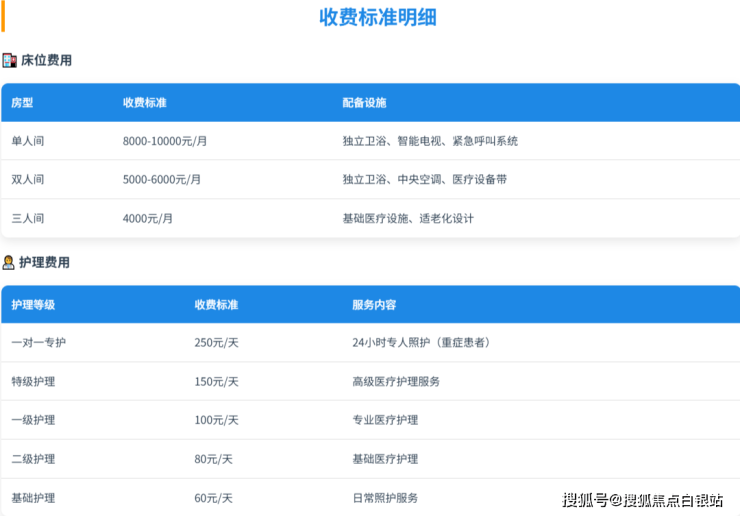Screen dimensions: 740x516
Task: Click the 5000-6000元/月 price
Action: coord(161,180)
